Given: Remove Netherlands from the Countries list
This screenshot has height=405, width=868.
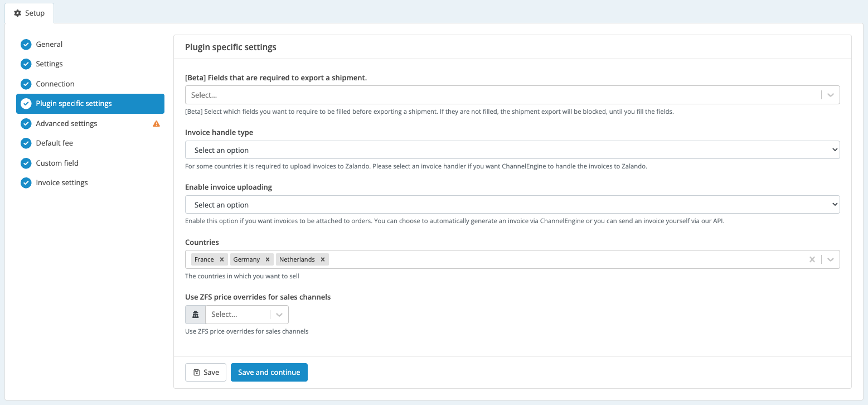Looking at the screenshot, I should (322, 259).
